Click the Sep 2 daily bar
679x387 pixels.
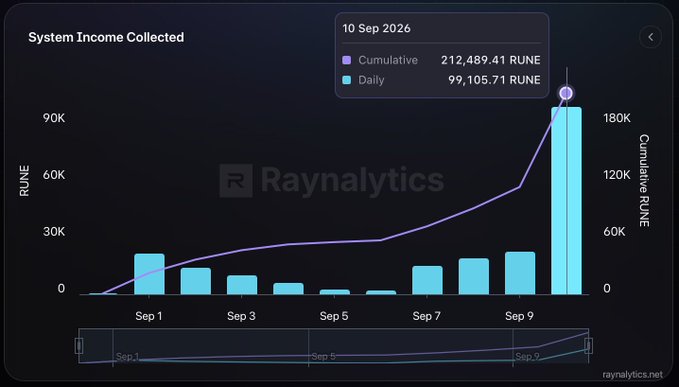click(196, 281)
